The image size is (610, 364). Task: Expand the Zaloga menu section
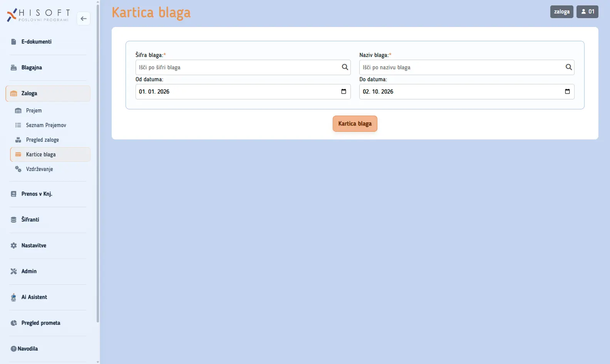(48, 94)
